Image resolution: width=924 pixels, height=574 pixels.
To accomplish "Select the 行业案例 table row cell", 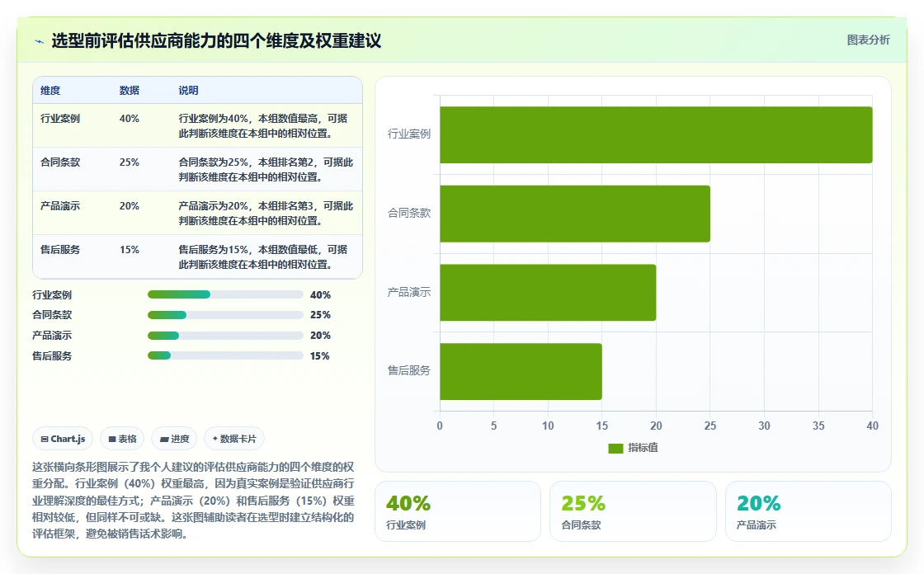I will (60, 119).
